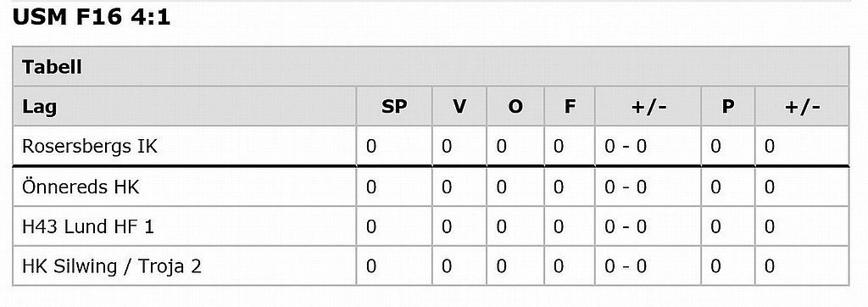Open Önnereds HK team link
The image size is (868, 307).
(x=81, y=187)
